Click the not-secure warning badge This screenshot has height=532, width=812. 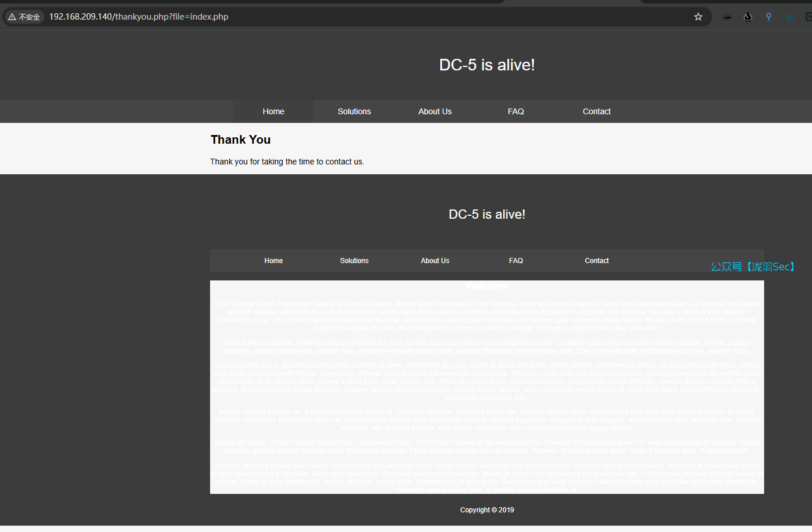24,17
